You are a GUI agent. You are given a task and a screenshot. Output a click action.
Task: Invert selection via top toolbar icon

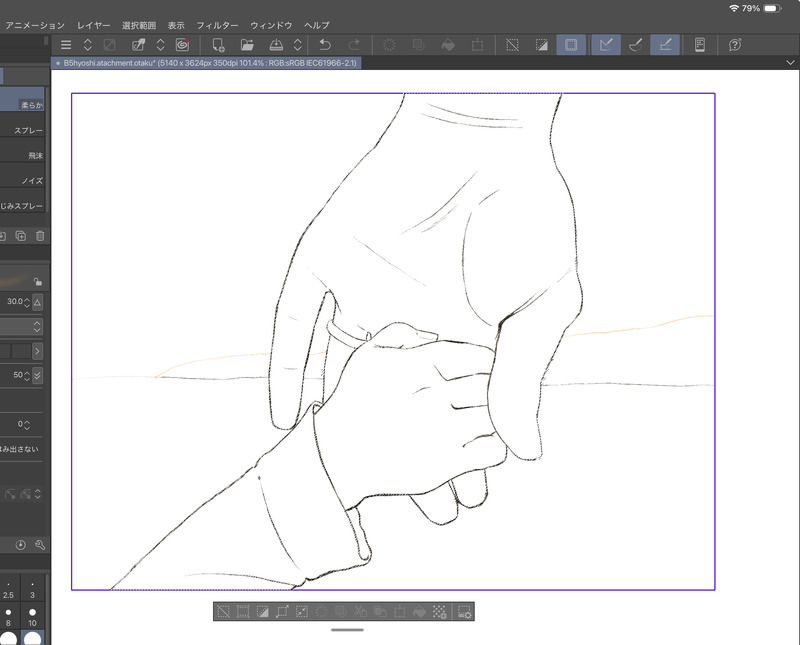point(542,45)
